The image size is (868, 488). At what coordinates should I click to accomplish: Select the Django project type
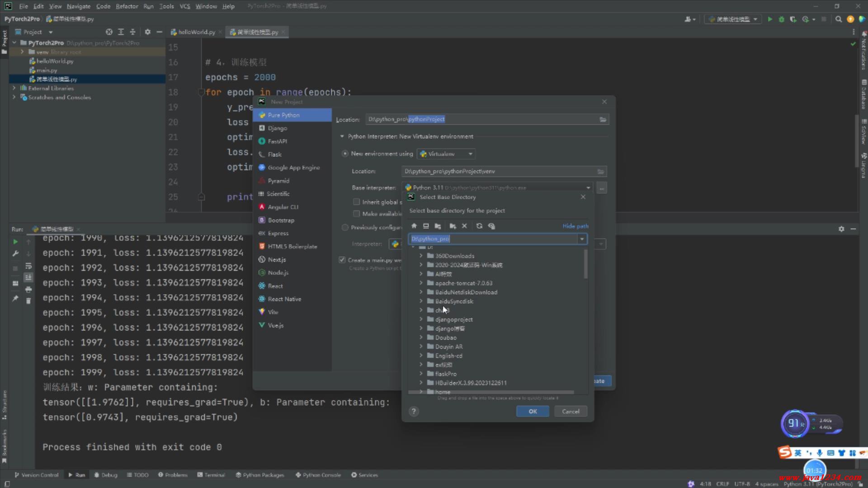277,128
